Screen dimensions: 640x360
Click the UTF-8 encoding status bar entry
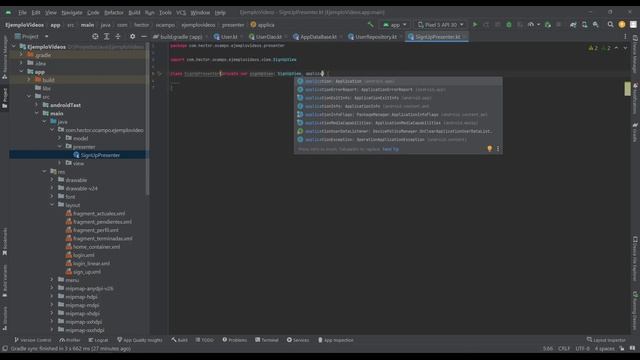coord(582,348)
